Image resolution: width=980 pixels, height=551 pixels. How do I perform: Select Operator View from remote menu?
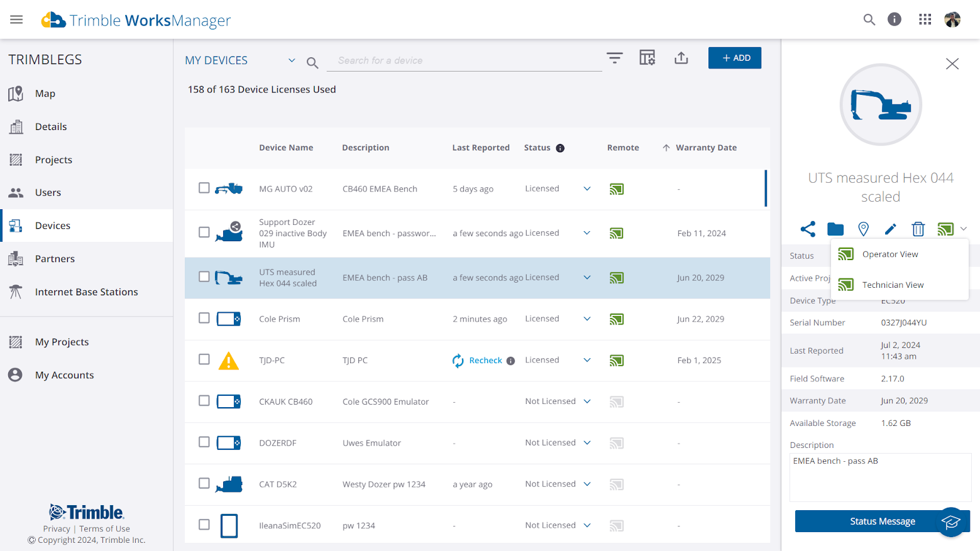900,254
